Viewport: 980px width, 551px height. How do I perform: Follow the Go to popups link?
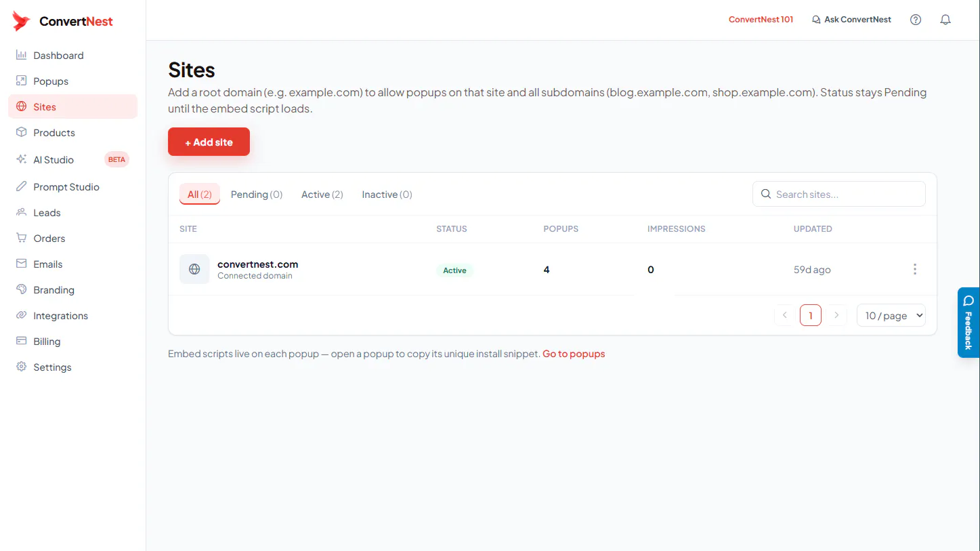tap(574, 354)
